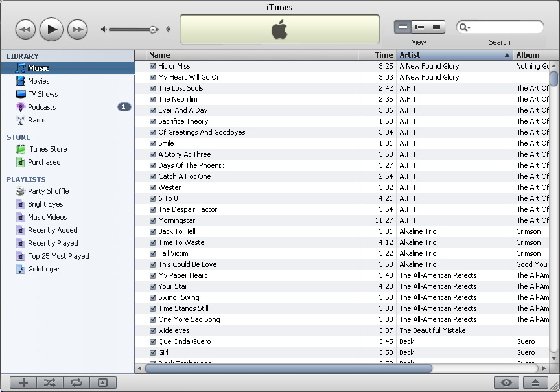This screenshot has width=560, height=392.
Task: Open the search magnifier dropdown
Action: (x=465, y=27)
